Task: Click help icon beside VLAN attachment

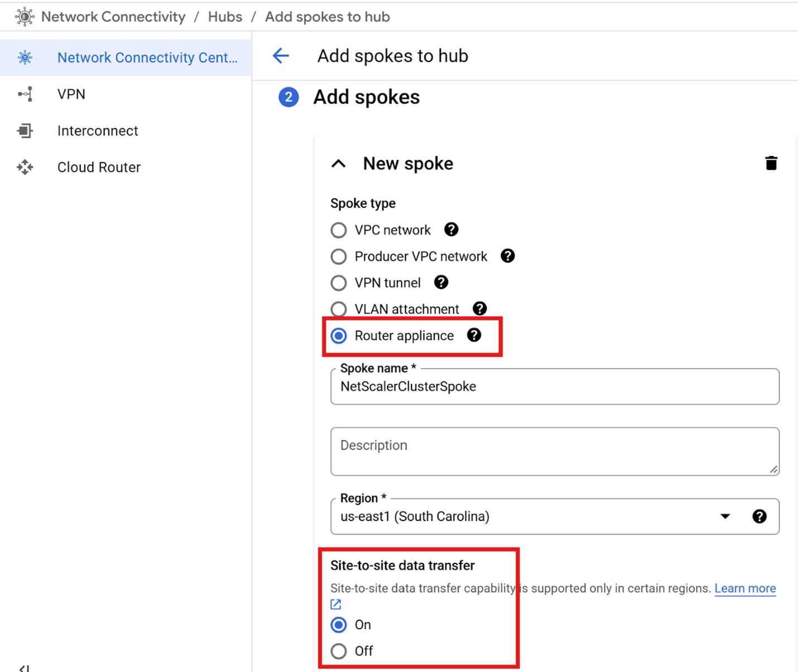Action: pyautogui.click(x=479, y=309)
